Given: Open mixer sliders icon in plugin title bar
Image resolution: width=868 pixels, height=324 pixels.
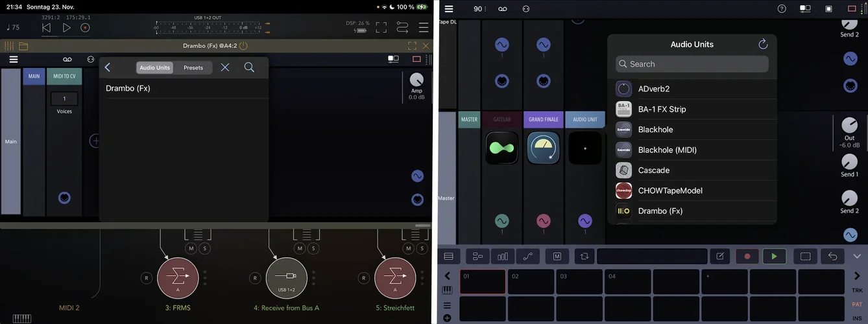Looking at the screenshot, I should coord(9,46).
